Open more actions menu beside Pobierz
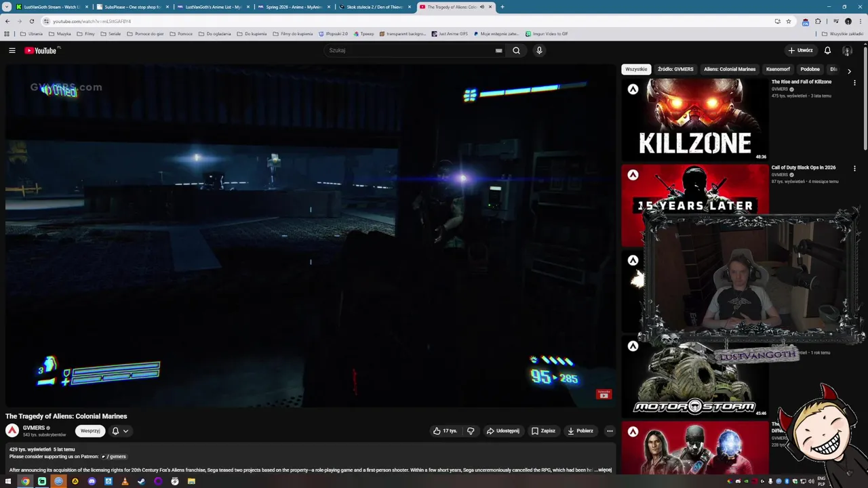This screenshot has width=868, height=488. [610, 431]
